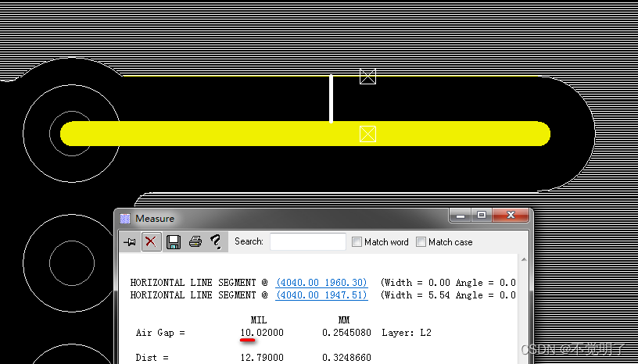
Task: Click the scrollbar up arrow in Measure window
Action: point(524,259)
